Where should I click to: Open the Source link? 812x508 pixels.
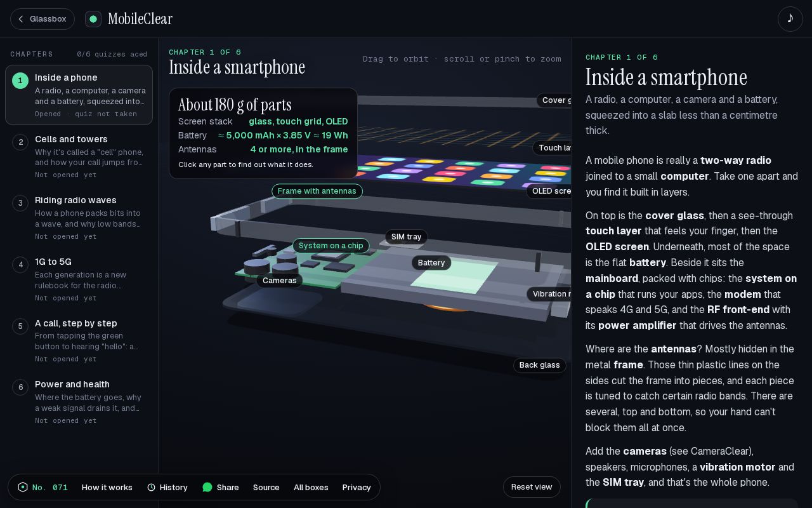266,487
